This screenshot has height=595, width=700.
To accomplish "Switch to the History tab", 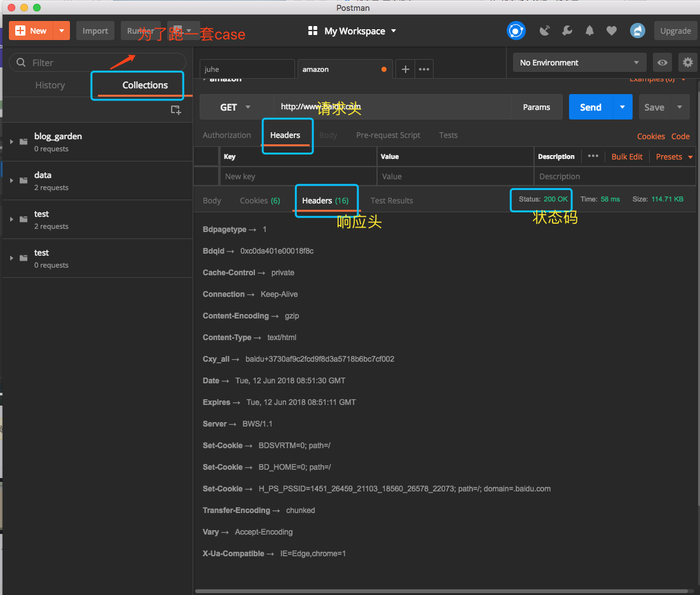I will pos(50,85).
